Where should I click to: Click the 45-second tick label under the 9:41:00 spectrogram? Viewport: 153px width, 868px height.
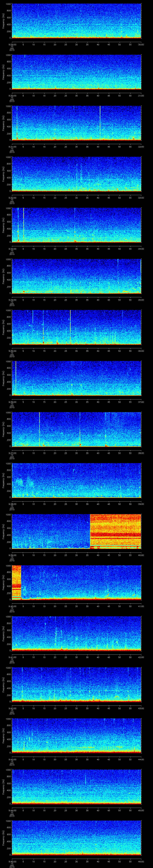(109, 657)
